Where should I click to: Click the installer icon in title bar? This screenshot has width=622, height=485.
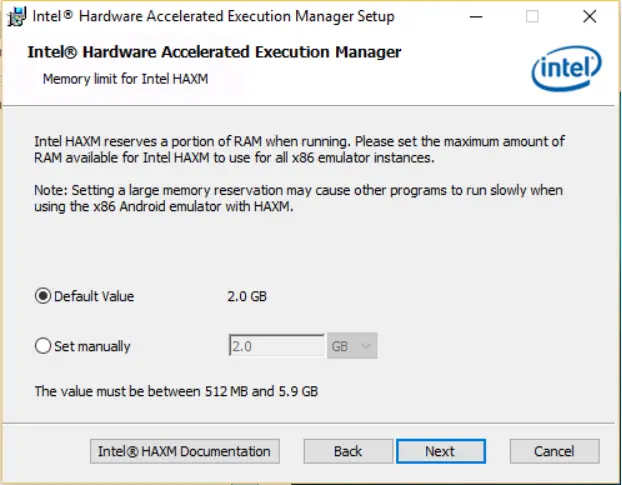17,17
